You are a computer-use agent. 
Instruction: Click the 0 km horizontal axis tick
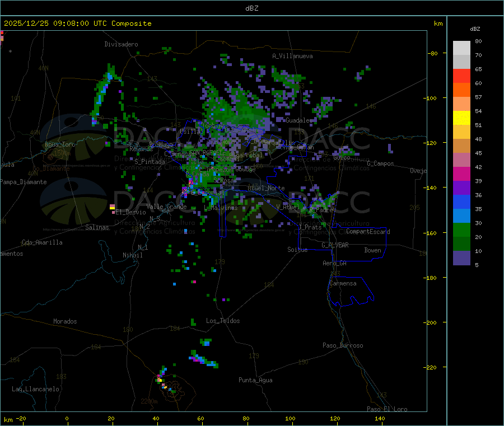(x=67, y=418)
